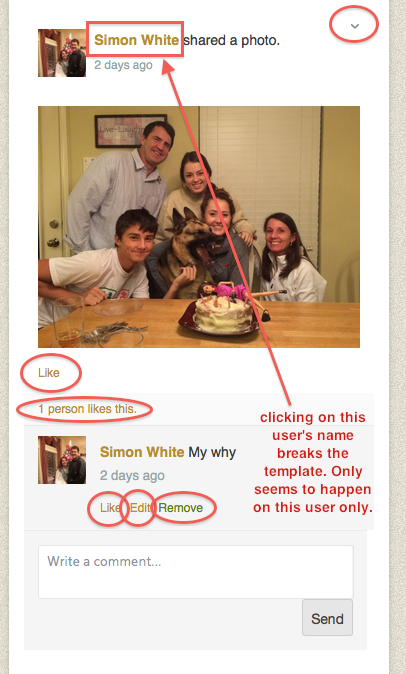Click the Send button
Screen dimensions: 406x674
(327, 618)
